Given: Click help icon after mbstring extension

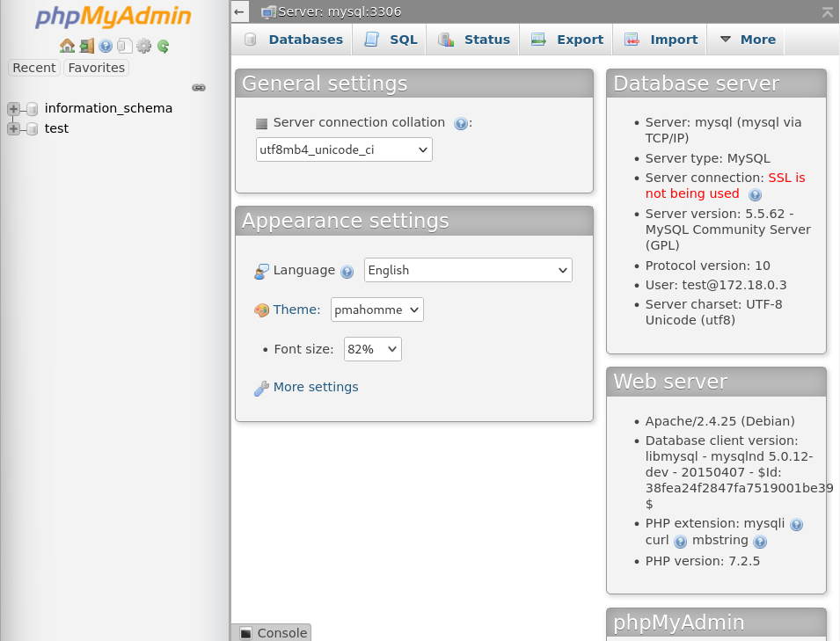Looking at the screenshot, I should click(x=760, y=542).
